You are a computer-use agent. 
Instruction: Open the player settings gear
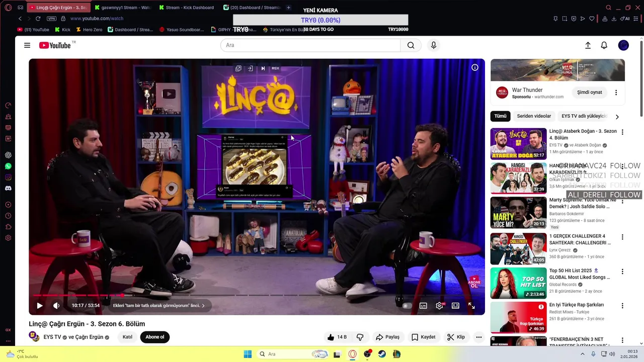(x=440, y=305)
